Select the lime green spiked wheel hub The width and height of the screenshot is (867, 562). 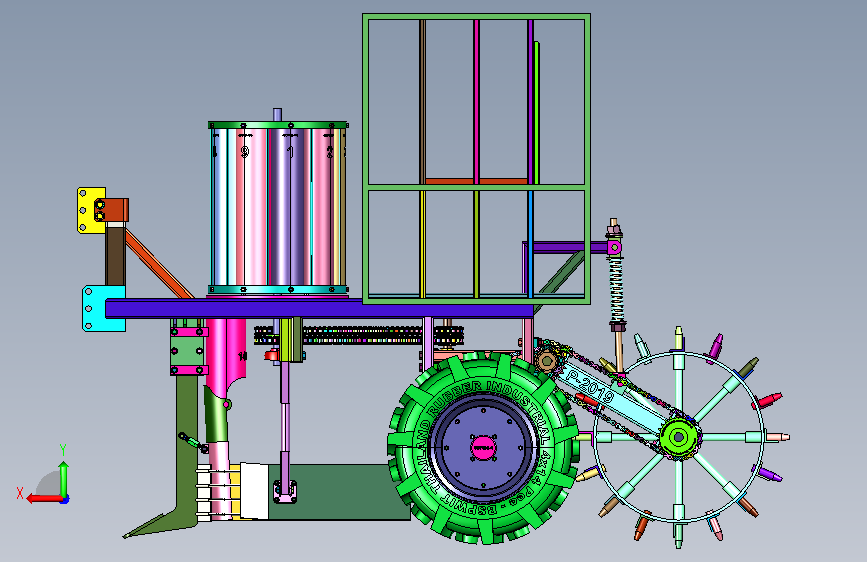coord(679,438)
